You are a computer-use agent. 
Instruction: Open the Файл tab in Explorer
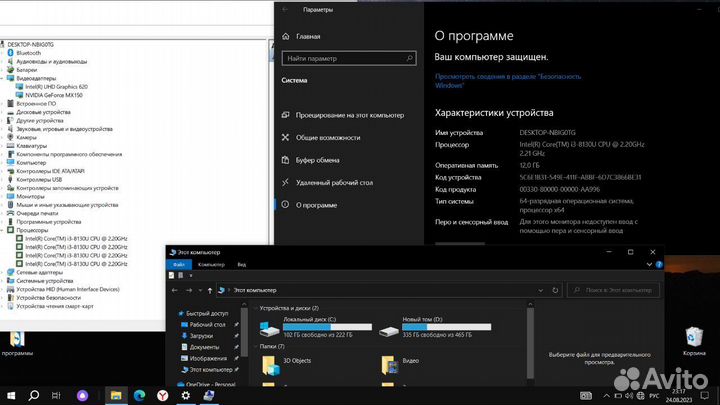(x=179, y=264)
